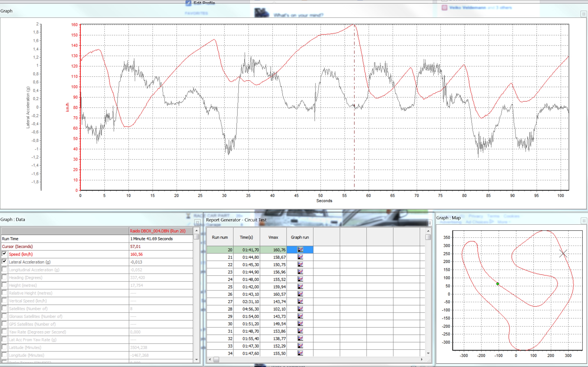Click the Vmax column header
The height and width of the screenshot is (367, 588).
click(x=273, y=237)
